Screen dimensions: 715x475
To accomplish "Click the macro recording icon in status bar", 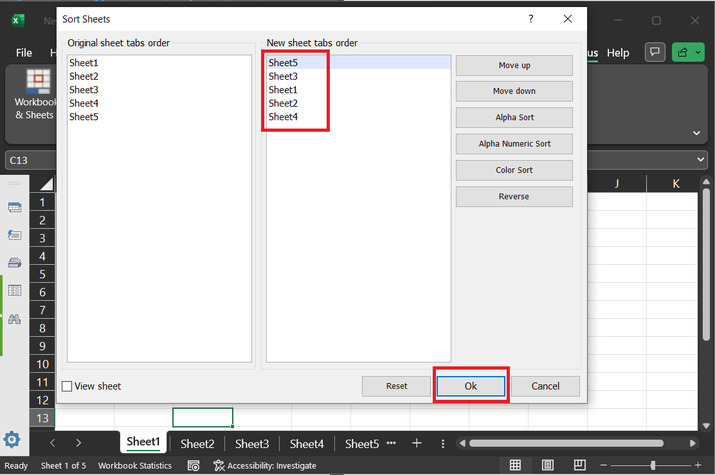I will tap(194, 465).
